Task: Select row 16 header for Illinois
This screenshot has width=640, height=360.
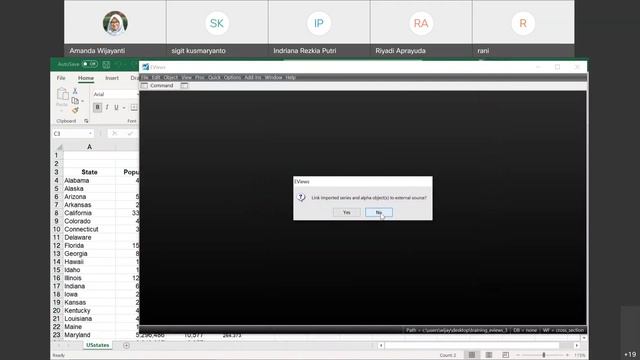Action: [56, 278]
